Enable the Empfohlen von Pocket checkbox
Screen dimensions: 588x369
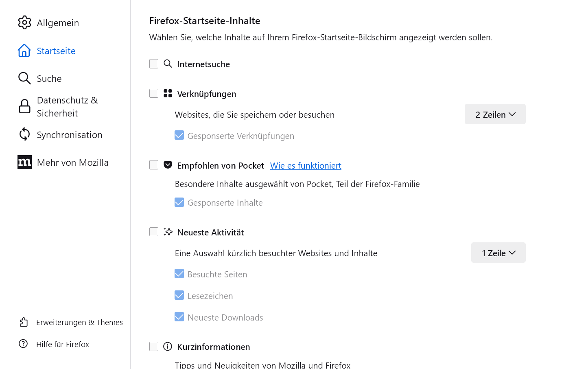[154, 165]
